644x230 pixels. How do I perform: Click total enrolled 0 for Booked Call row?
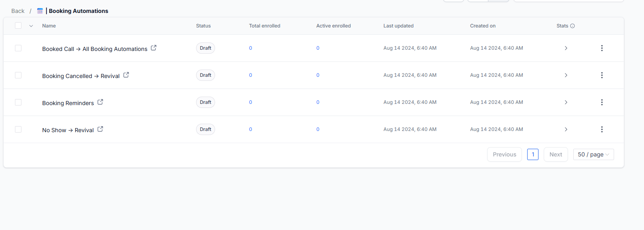(251, 48)
